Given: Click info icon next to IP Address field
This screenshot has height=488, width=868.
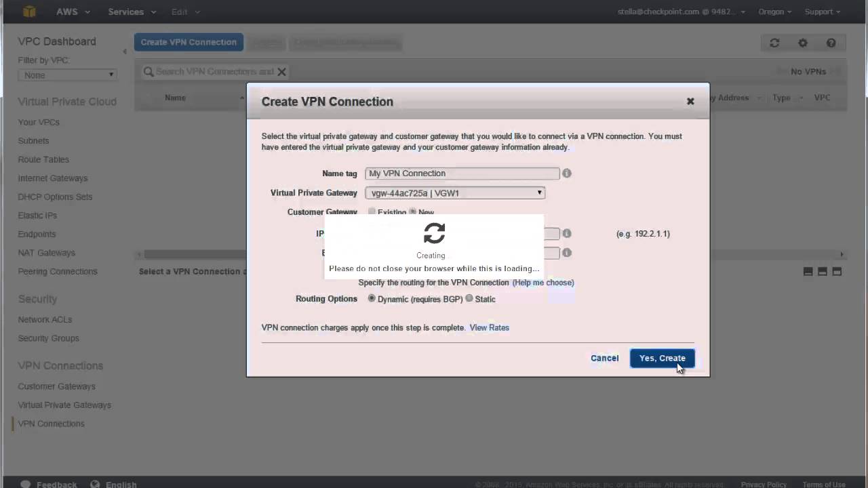Looking at the screenshot, I should 567,233.
